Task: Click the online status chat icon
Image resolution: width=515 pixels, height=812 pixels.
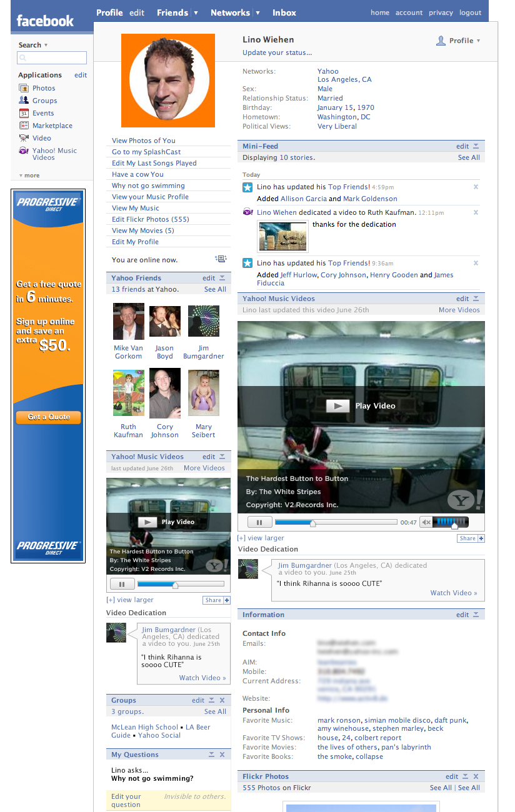Action: 221,259
